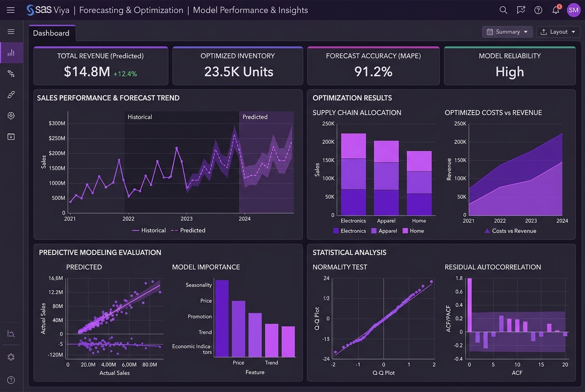585x392 pixels.
Task: Open the calendar panel sidebar icon
Action: point(11,136)
